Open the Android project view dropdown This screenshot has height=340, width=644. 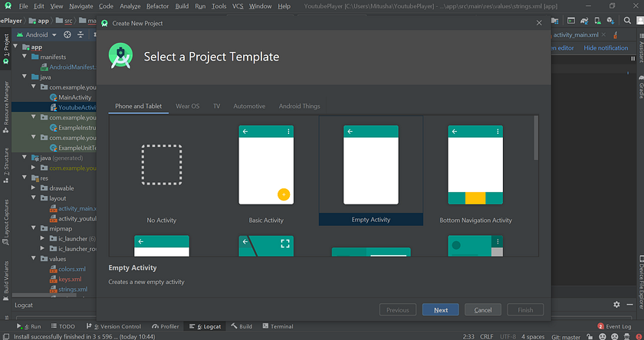(x=37, y=35)
